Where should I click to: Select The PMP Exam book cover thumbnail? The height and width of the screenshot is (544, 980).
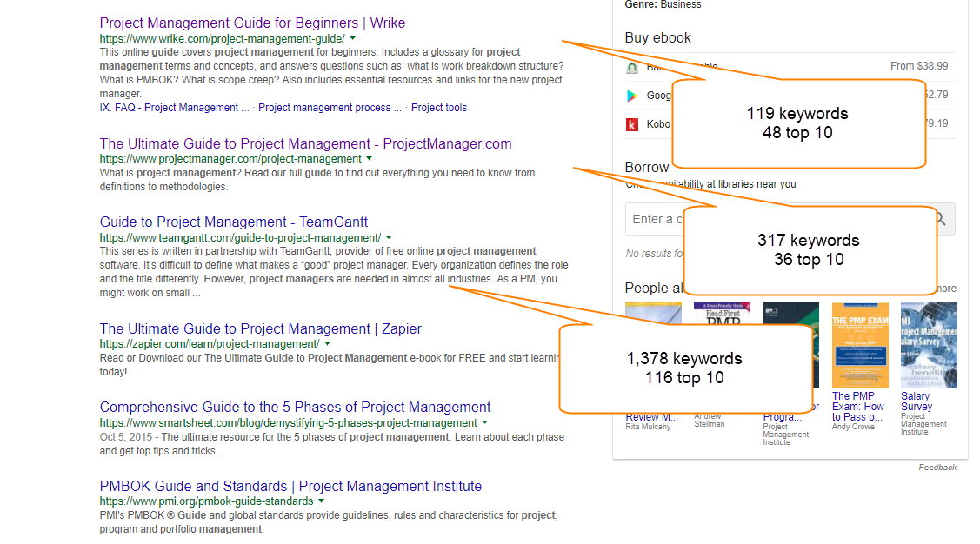(x=859, y=345)
